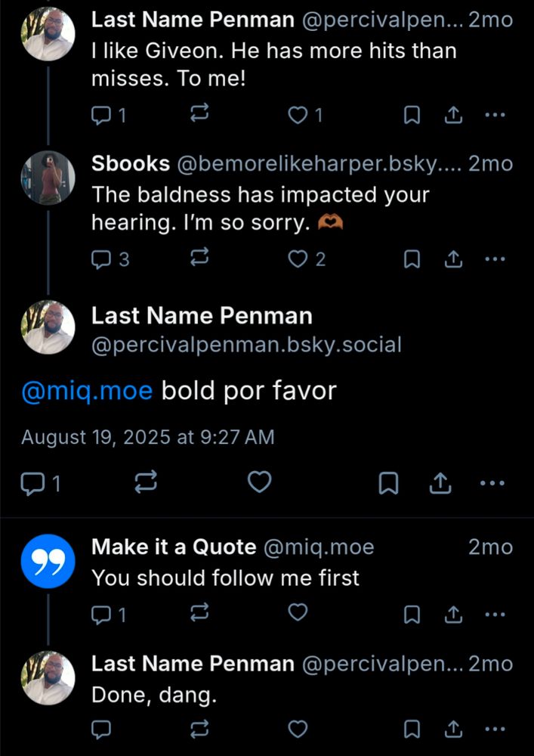Like the "You should follow me first" post
The image size is (534, 756).
[x=297, y=614]
